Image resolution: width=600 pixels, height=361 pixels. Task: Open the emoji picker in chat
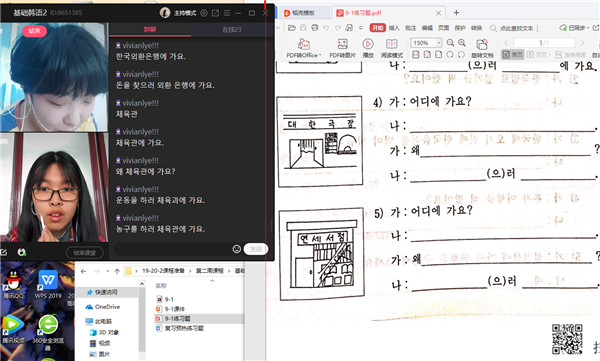tap(236, 249)
